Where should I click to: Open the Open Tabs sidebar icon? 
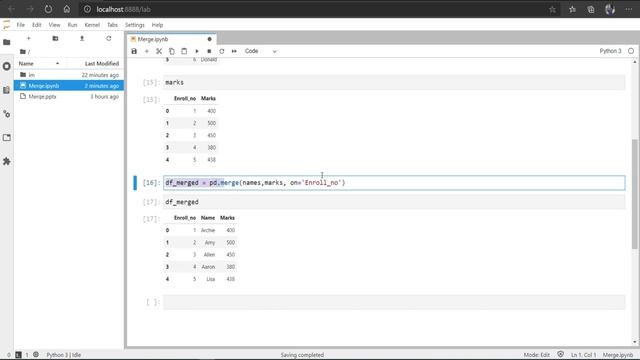point(7,138)
